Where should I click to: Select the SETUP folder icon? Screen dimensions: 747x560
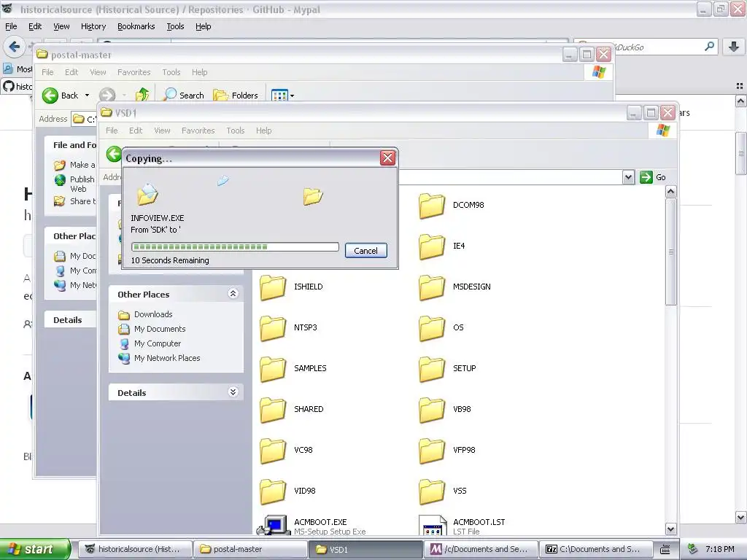(432, 369)
